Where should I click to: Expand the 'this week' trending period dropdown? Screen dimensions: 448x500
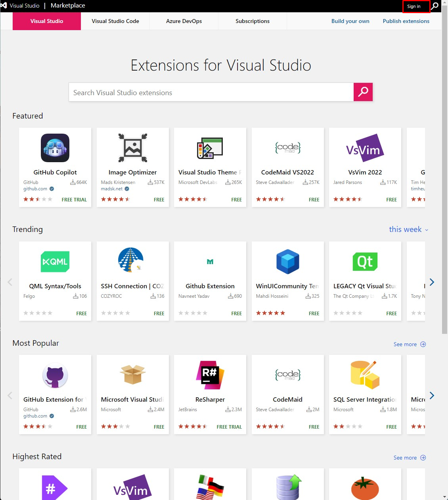pos(409,229)
